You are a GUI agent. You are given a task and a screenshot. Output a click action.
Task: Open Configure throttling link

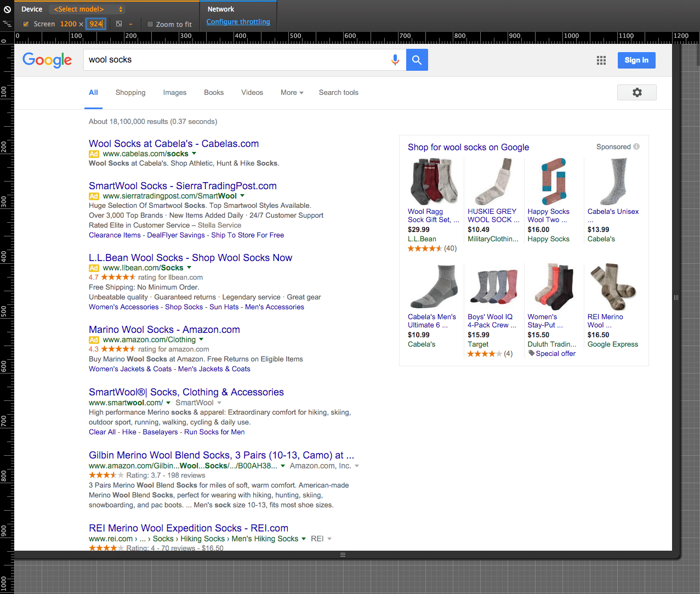coord(238,22)
